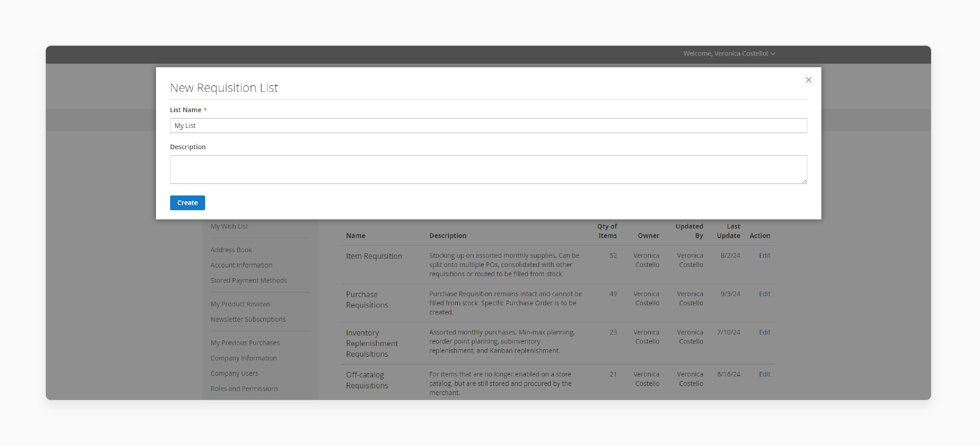Select the 7/10/24 date cell
This screenshot has height=446, width=980.
point(729,332)
